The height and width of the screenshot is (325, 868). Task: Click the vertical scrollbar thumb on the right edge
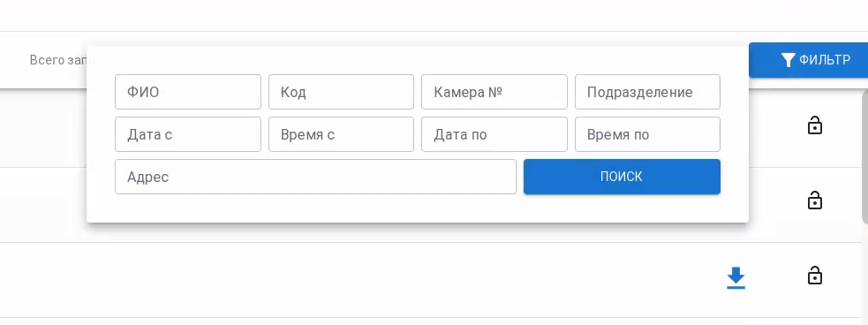coord(865,157)
